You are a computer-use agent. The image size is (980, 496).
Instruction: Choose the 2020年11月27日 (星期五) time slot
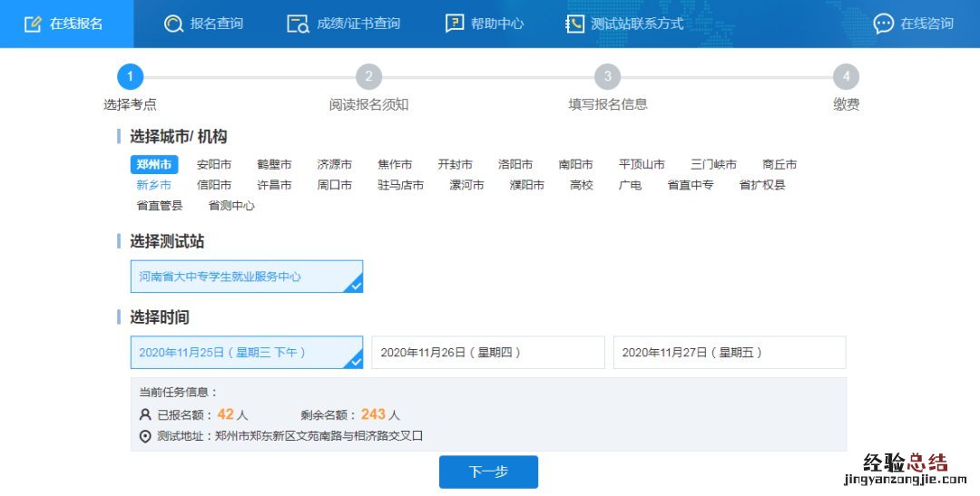(729, 352)
